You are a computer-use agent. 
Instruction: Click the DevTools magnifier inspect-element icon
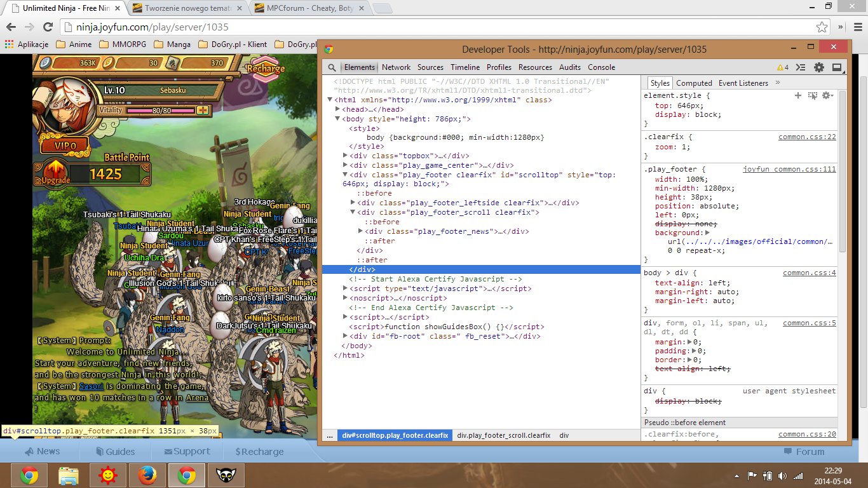tap(332, 67)
